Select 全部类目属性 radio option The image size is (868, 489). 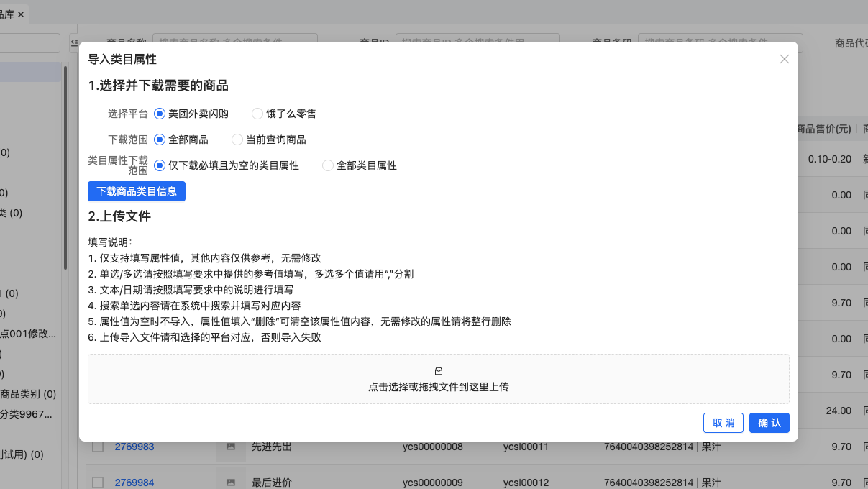click(328, 165)
